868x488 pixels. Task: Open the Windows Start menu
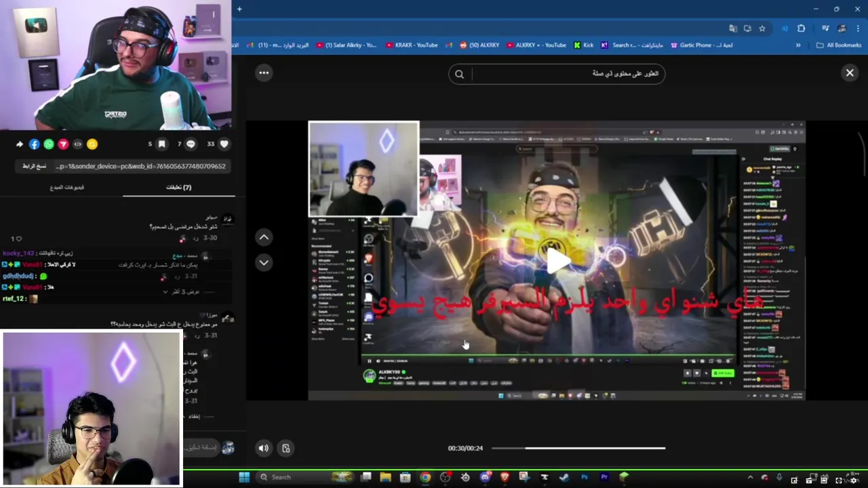[x=244, y=477]
